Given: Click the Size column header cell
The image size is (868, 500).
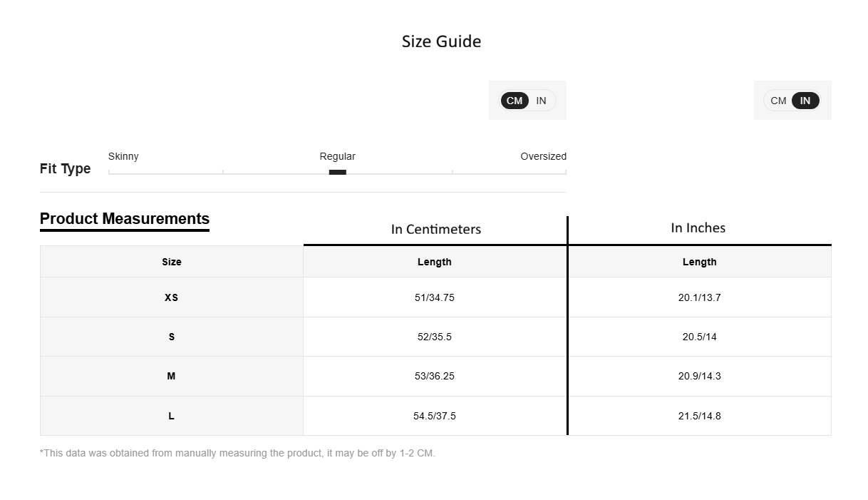Looking at the screenshot, I should pyautogui.click(x=172, y=262).
